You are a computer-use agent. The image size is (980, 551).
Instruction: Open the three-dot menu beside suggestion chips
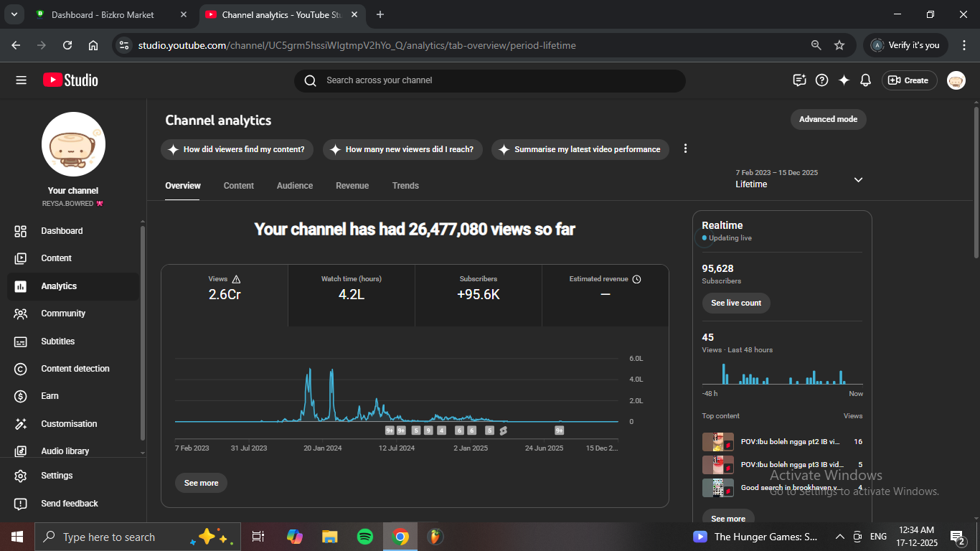coord(685,149)
